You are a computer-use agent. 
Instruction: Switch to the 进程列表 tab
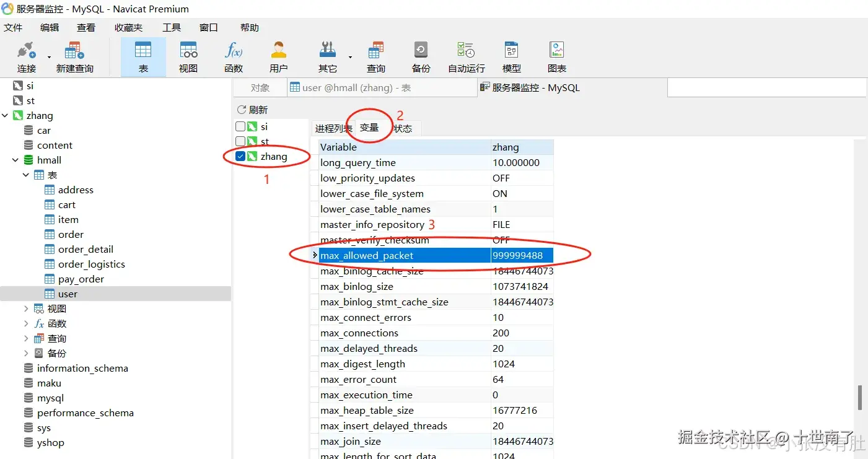pos(333,129)
